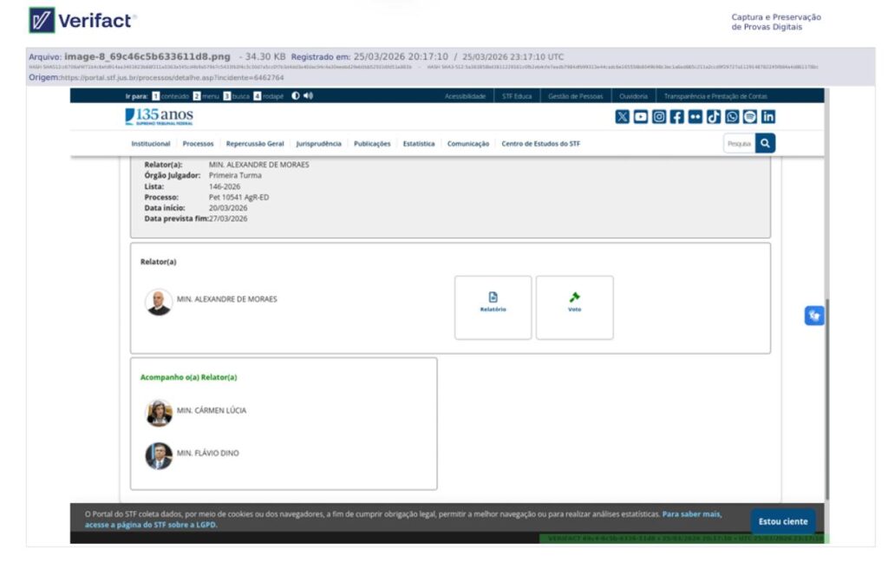The width and height of the screenshot is (888, 588).
Task: Expand the Institucional menu
Action: click(151, 144)
